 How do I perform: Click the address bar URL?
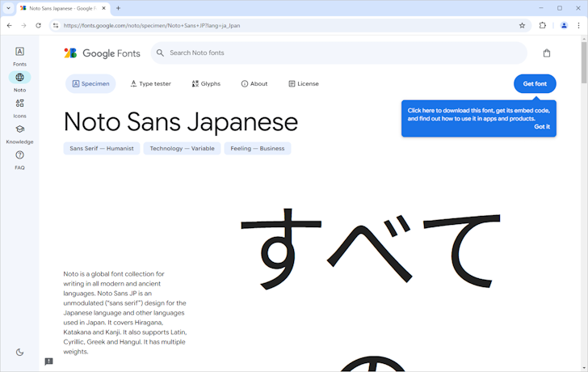coord(152,26)
